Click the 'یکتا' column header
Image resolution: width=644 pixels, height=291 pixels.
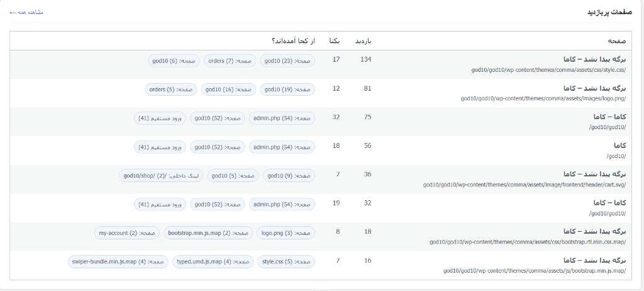(x=335, y=41)
